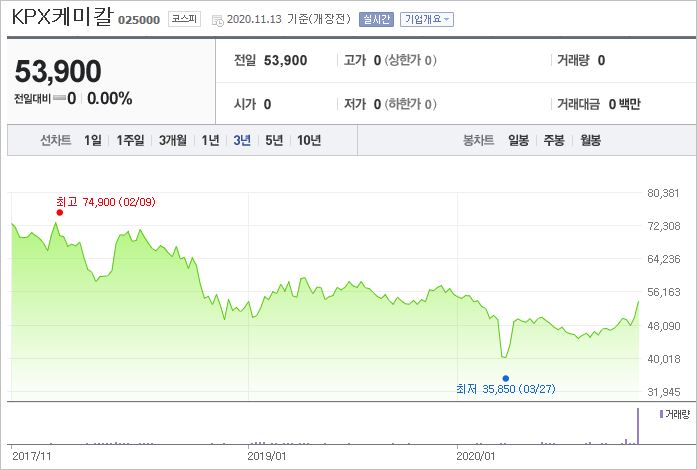
Task: Open the 기업개요 dropdown
Action: click(x=427, y=20)
